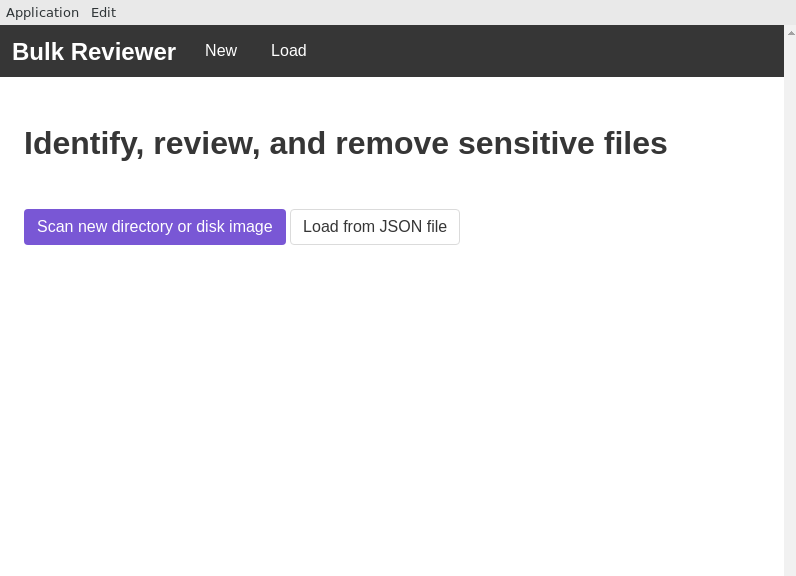Click the Bulk Reviewer brand title

pos(94,51)
